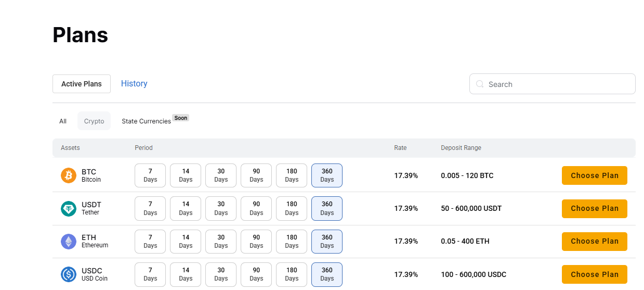644x290 pixels.
Task: Click the ETH Ethereum asset name
Action: point(95,241)
